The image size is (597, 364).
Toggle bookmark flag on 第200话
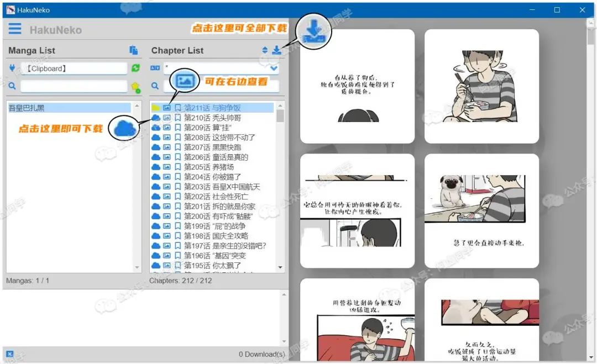(177, 217)
